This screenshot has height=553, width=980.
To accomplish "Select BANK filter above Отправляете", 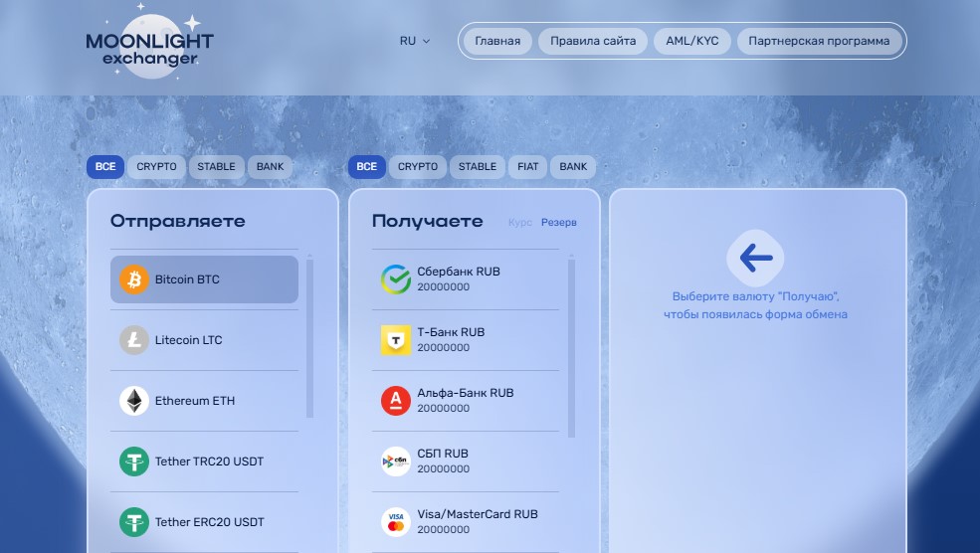I will (270, 167).
